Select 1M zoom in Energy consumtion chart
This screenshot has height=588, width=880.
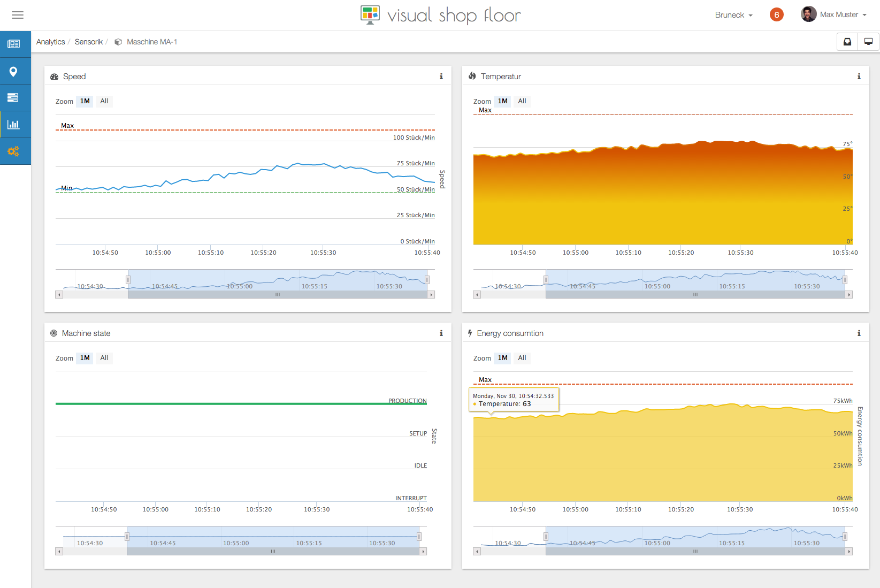point(502,358)
